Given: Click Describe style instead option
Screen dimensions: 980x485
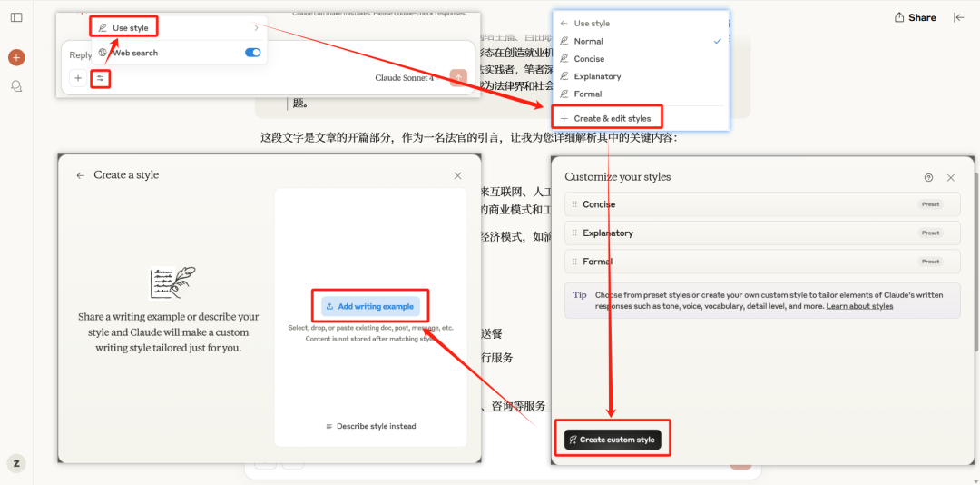Looking at the screenshot, I should point(370,426).
